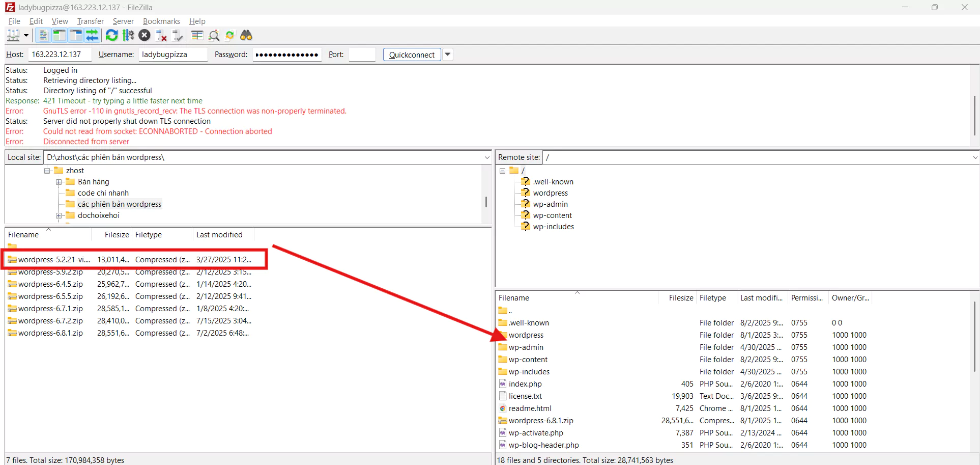The height and width of the screenshot is (465, 980).
Task: Open the Local site path dropdown
Action: click(x=487, y=157)
